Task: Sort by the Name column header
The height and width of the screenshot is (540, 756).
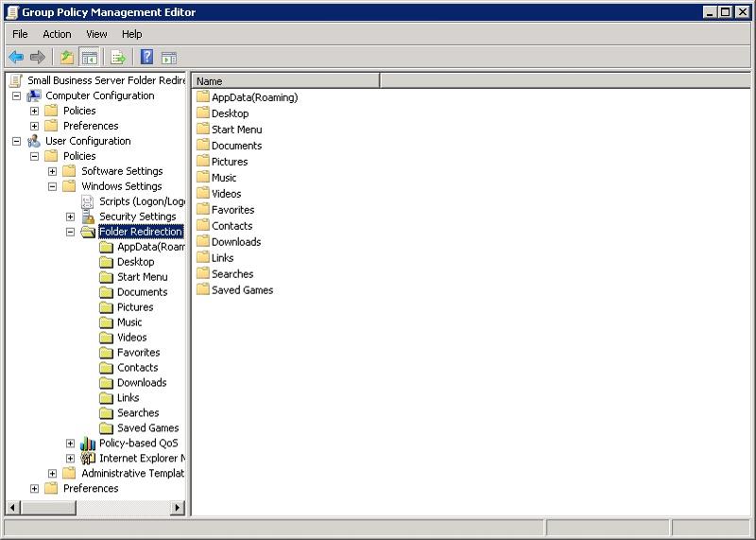Action: pyautogui.click(x=286, y=81)
